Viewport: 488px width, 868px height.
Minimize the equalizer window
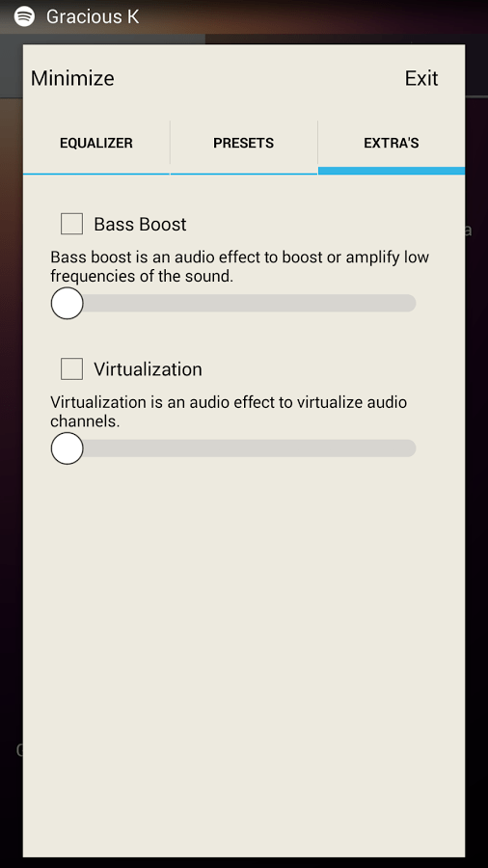[72, 79]
